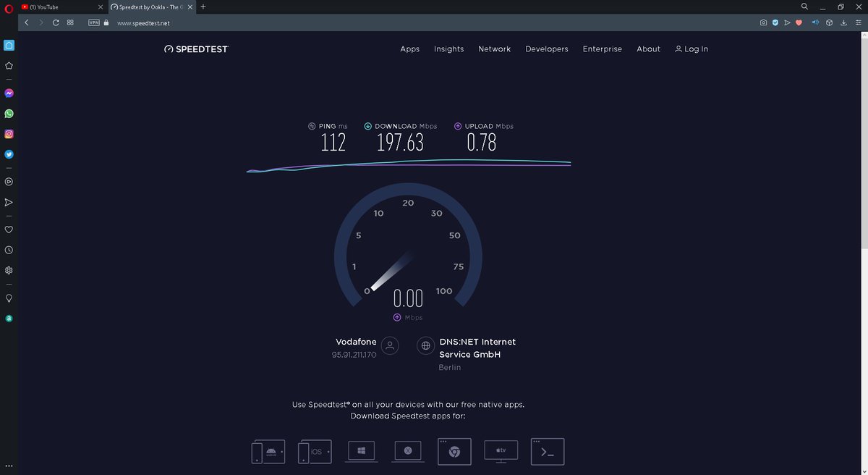Go back to previous page

coord(27,22)
